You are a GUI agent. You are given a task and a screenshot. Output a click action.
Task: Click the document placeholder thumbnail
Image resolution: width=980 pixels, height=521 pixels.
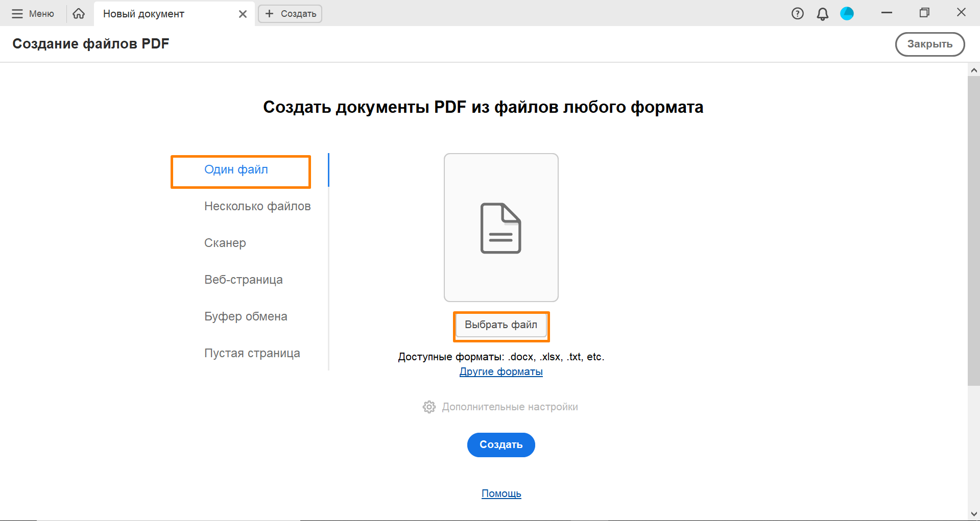point(501,228)
